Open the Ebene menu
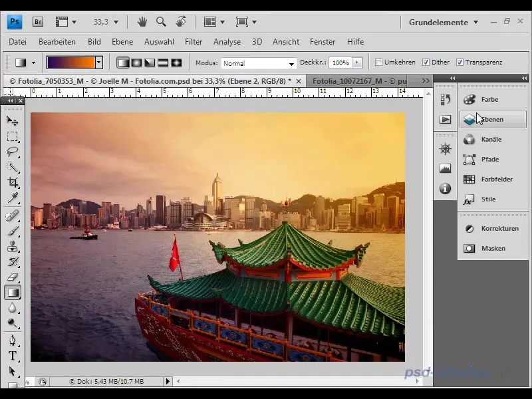This screenshot has height=399, width=532. [122, 42]
